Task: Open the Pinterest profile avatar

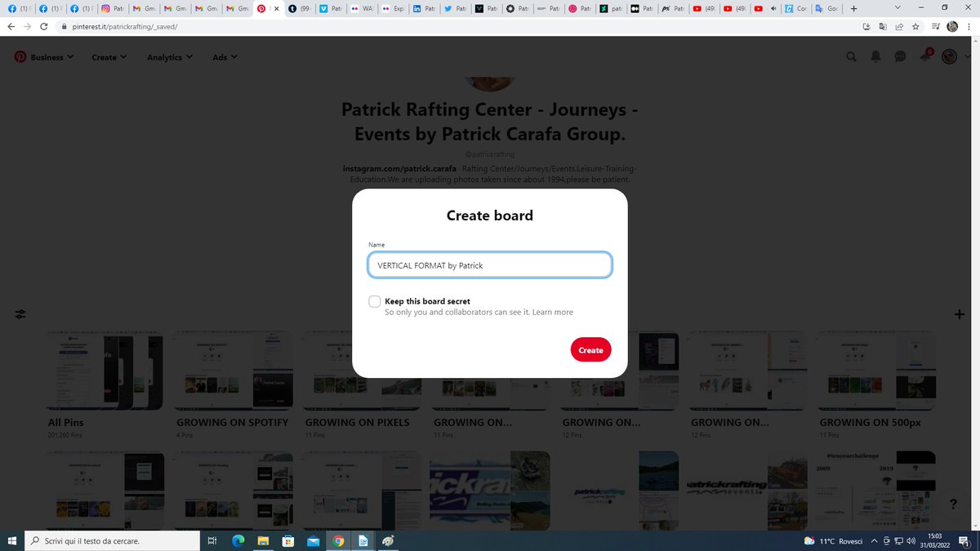Action: tap(949, 57)
